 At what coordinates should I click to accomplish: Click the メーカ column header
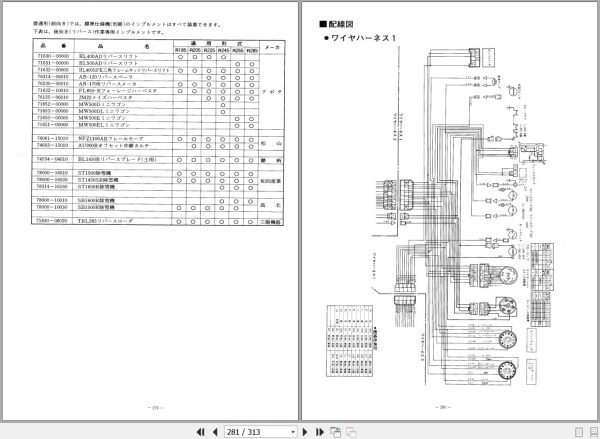click(272, 47)
